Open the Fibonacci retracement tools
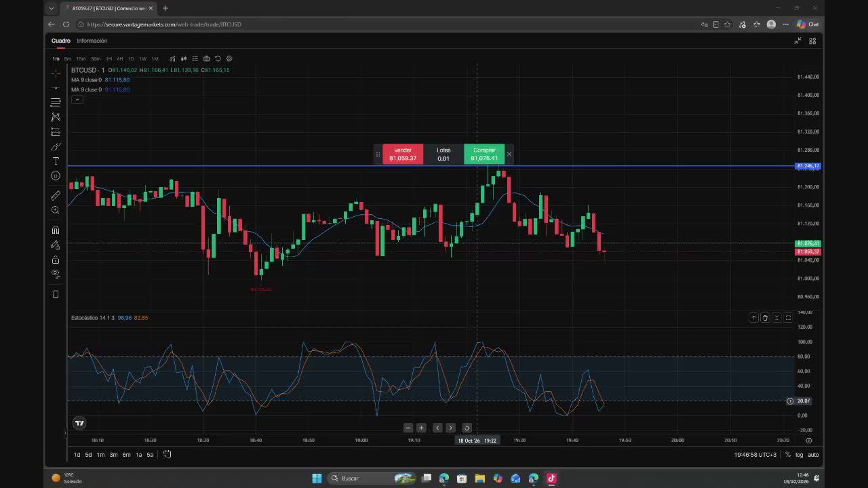 [56, 102]
